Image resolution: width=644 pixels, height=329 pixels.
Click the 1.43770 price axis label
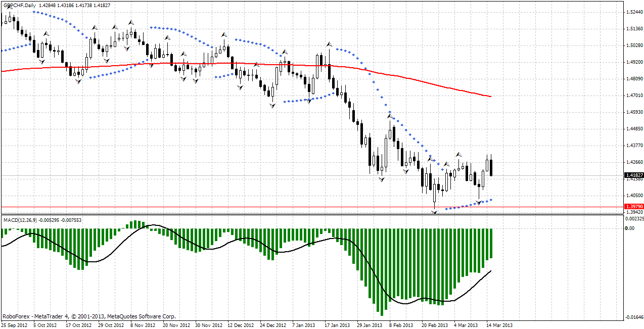click(x=634, y=145)
